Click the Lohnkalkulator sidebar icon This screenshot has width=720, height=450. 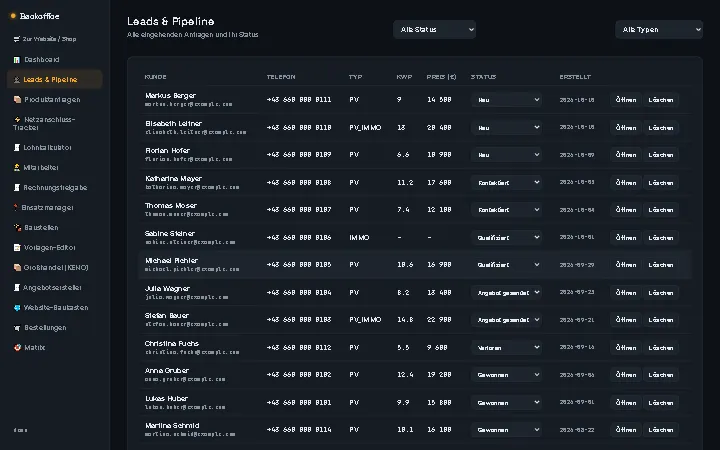(x=17, y=147)
